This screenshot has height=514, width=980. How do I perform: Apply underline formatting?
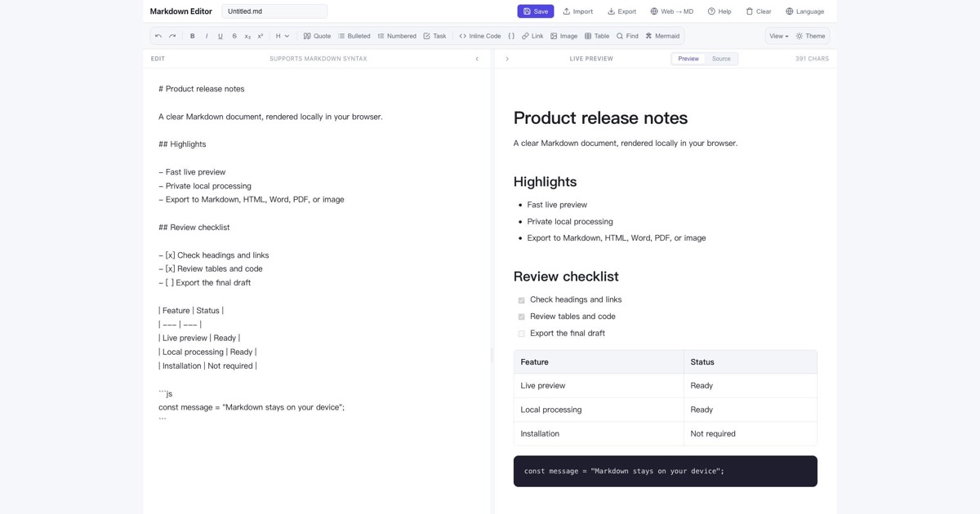[x=220, y=36]
